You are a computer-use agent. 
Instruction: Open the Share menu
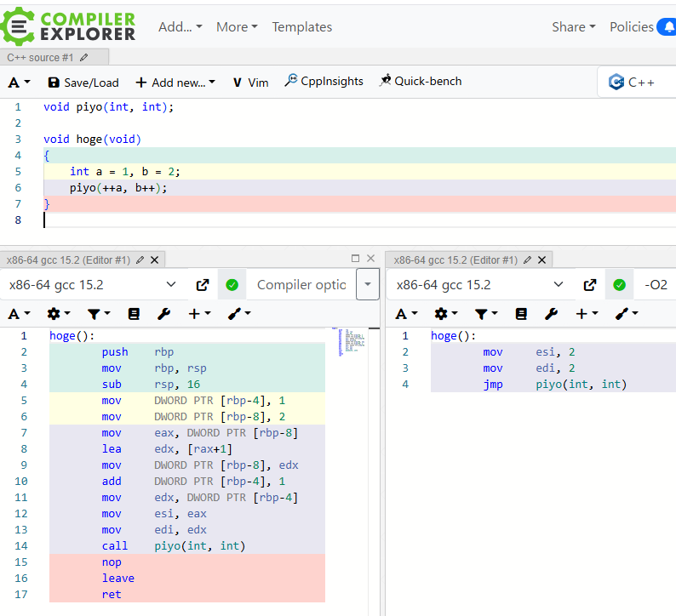pos(573,26)
